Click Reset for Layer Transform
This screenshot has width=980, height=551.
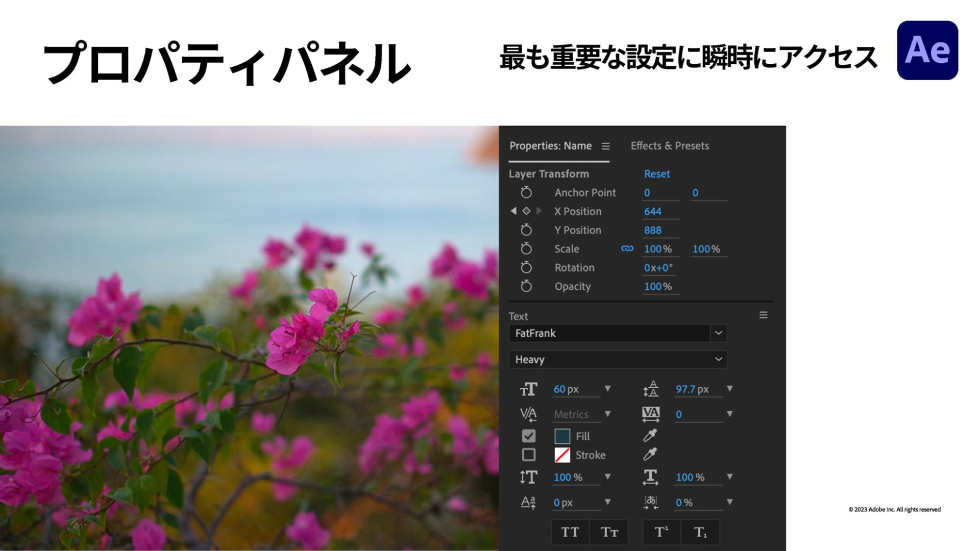pyautogui.click(x=656, y=174)
